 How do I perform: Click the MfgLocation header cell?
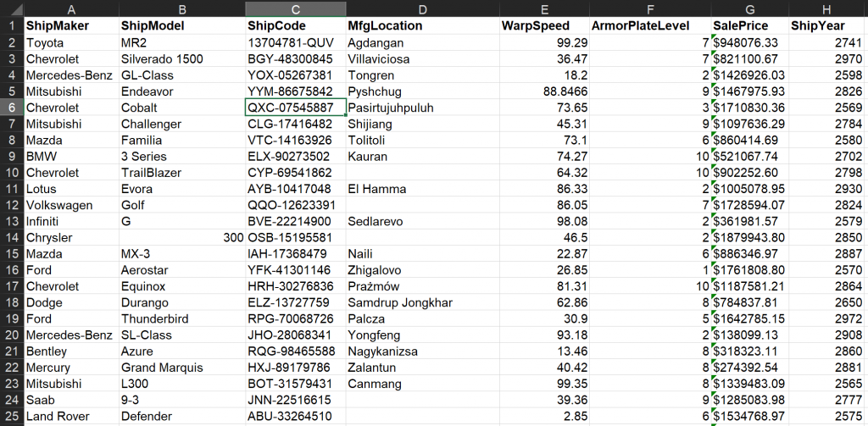(x=423, y=26)
